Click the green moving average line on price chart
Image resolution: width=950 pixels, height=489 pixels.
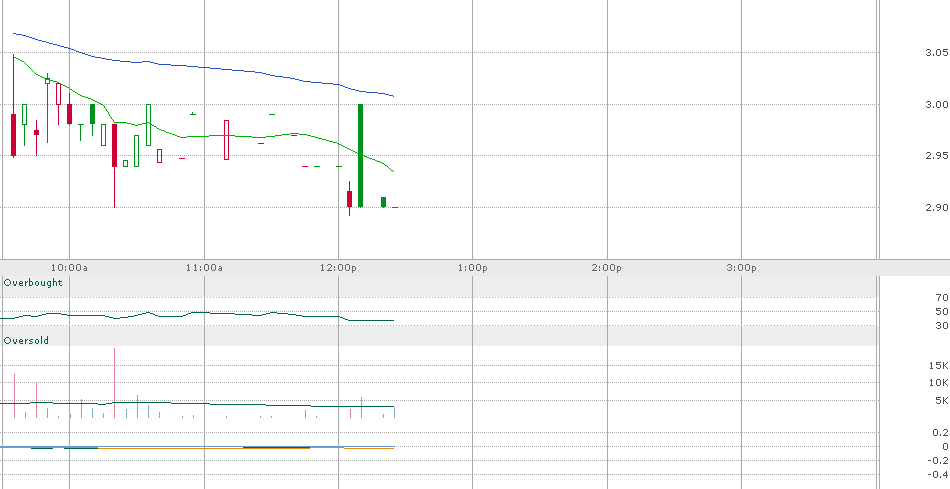pyautogui.click(x=204, y=136)
